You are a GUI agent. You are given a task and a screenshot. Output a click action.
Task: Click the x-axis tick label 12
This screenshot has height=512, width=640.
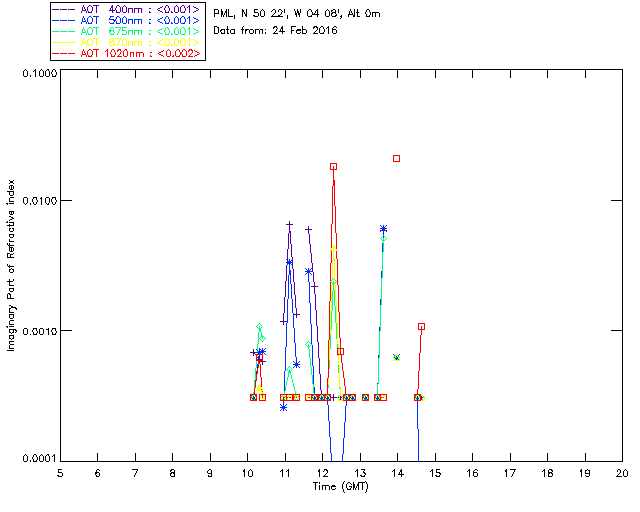[322, 473]
